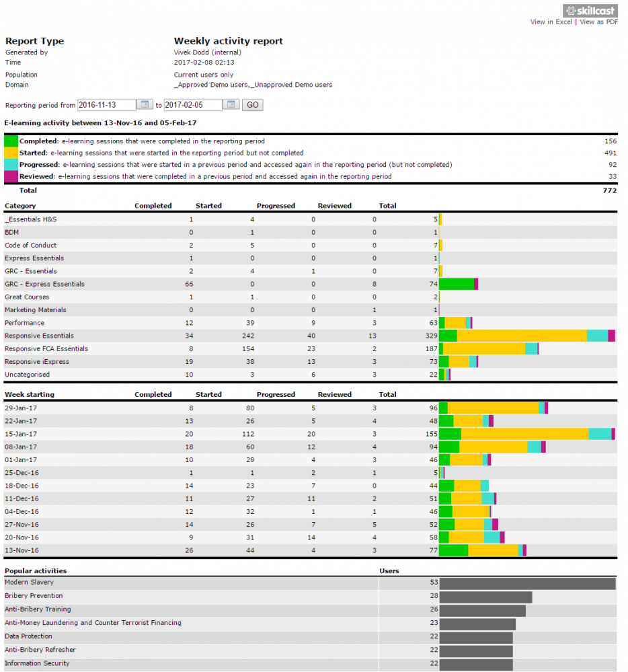The height and width of the screenshot is (672, 628).
Task: Click the Total sessions value 772
Action: [610, 191]
